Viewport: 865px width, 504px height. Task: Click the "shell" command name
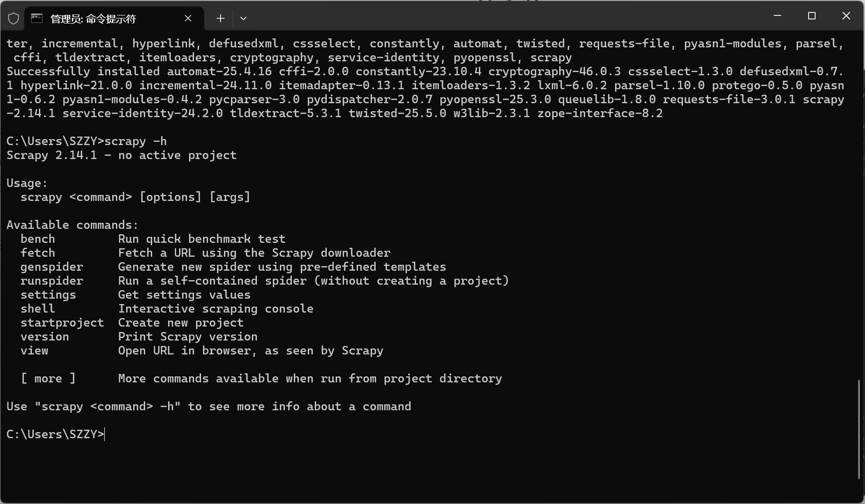point(37,309)
